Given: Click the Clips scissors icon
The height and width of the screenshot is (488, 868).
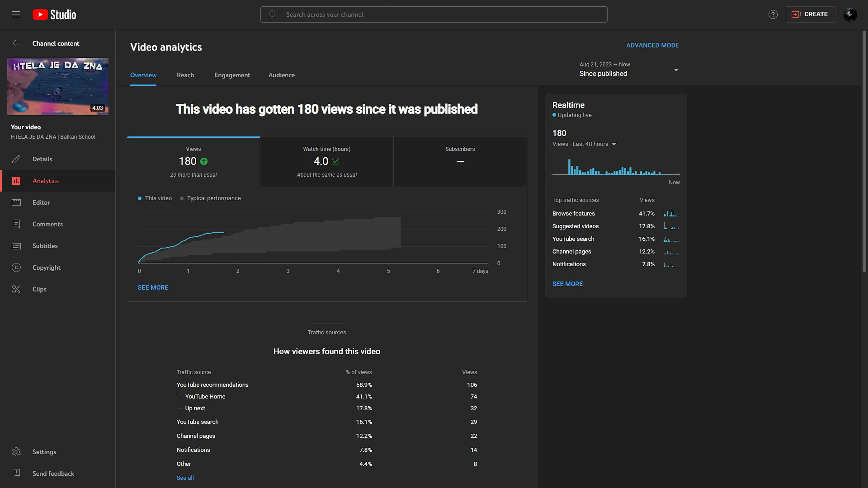Looking at the screenshot, I should [x=16, y=289].
